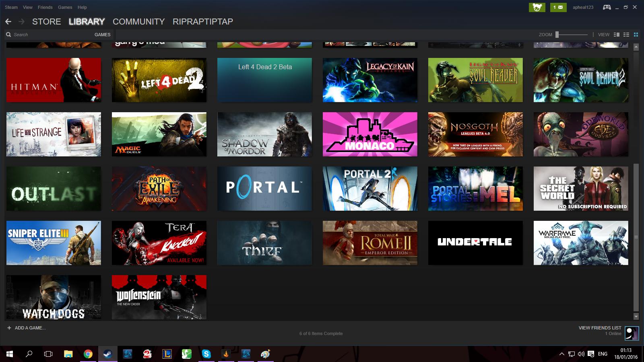
Task: Go forward with the right arrow
Action: coord(21,22)
